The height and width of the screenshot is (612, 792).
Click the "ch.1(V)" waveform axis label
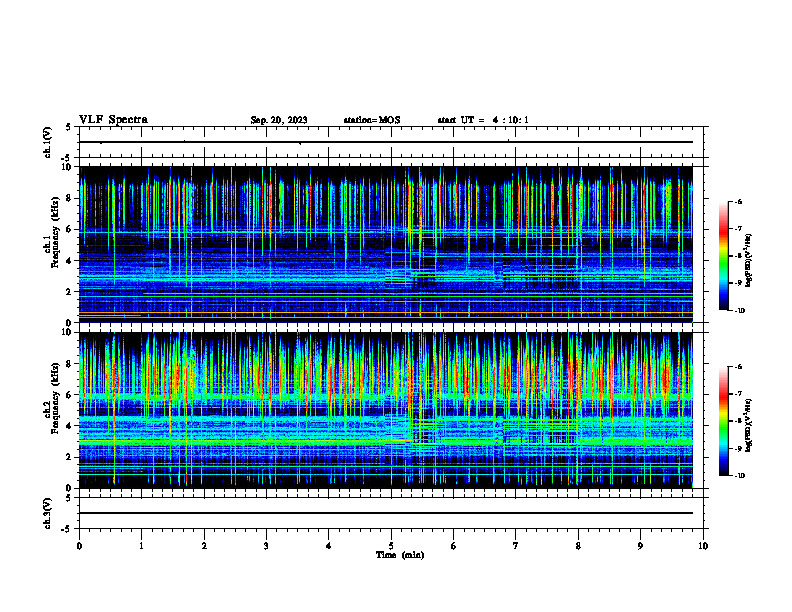[47, 142]
